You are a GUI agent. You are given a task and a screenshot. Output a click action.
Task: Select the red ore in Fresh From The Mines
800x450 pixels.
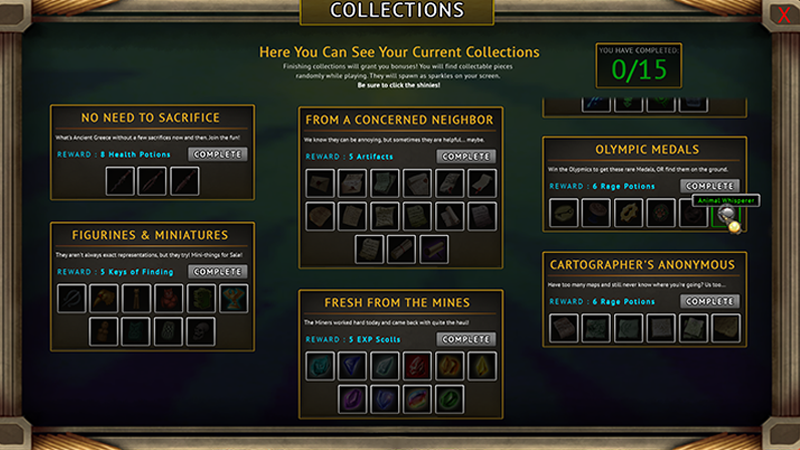coord(417,366)
